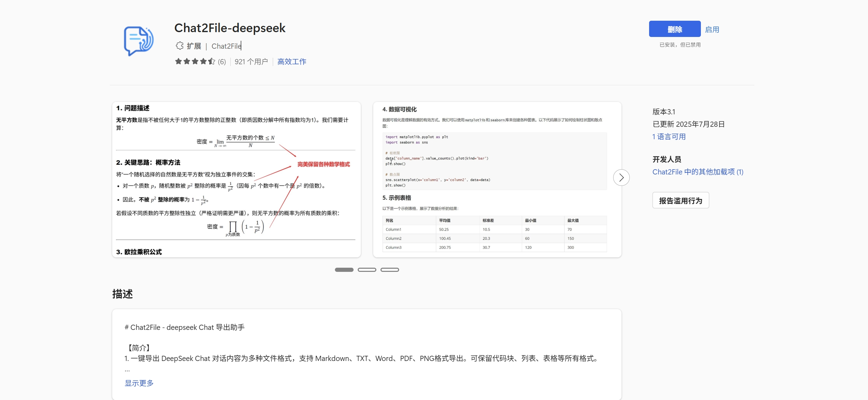868x400 pixels.
Task: Click the 版本3.1 text
Action: coord(664,112)
